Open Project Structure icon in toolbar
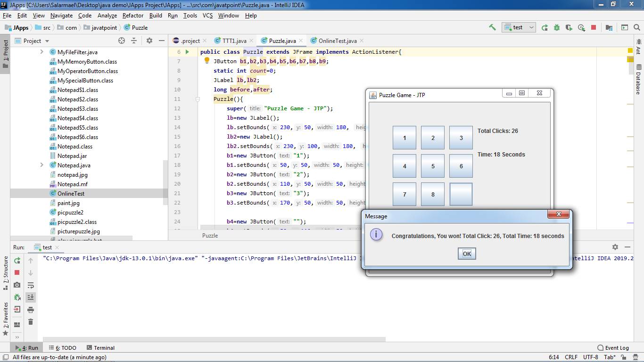Image resolution: width=644 pixels, height=362 pixels. point(609,27)
